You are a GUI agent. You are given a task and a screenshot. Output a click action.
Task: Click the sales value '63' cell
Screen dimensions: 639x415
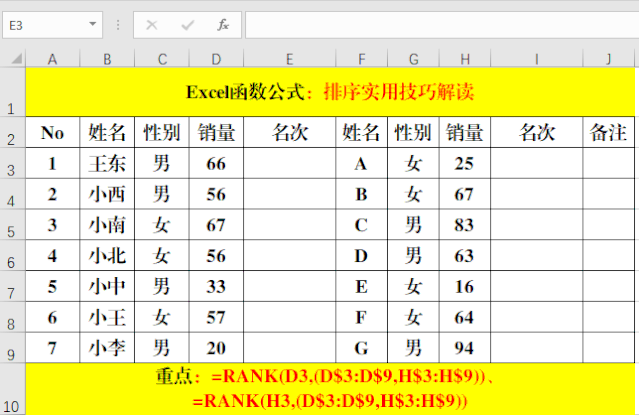(465, 256)
